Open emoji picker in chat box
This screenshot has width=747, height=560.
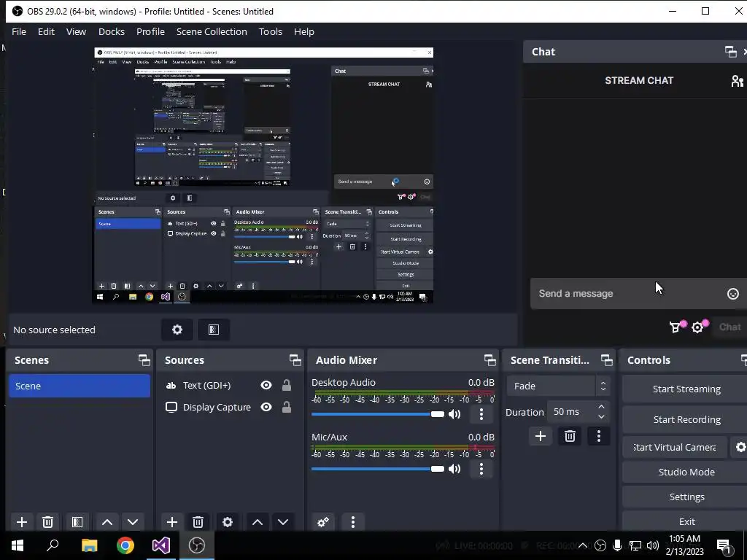tap(732, 294)
